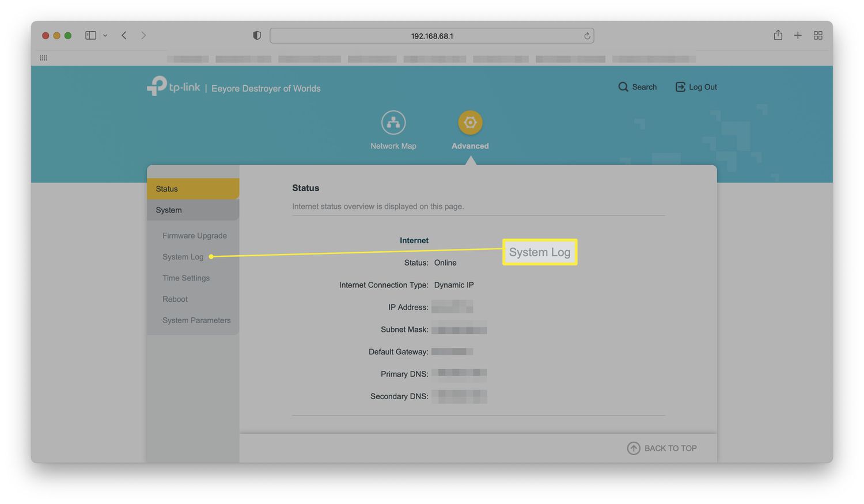Screen dimensions: 864x504
Task: Open a new tab with plus icon
Action: pyautogui.click(x=798, y=35)
